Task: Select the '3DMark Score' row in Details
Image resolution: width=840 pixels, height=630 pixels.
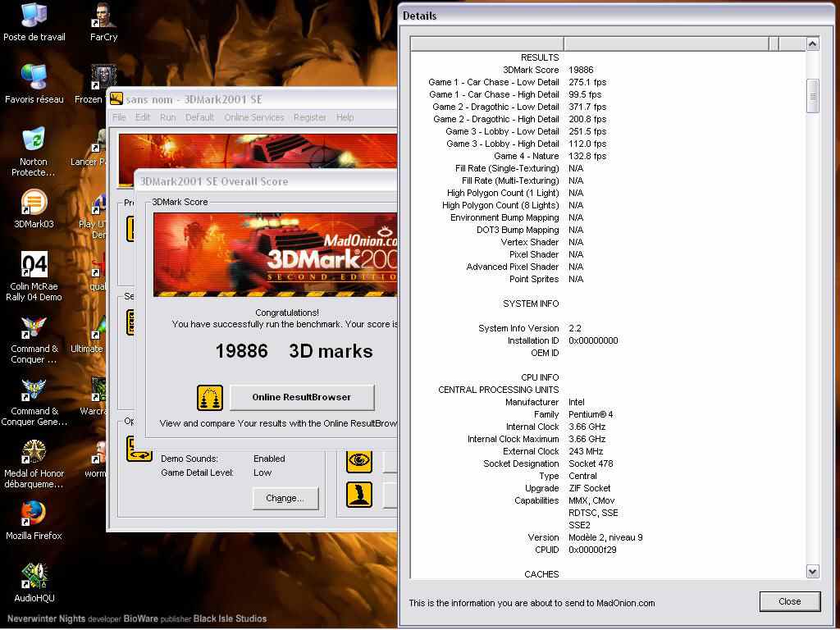Action: tap(608, 70)
